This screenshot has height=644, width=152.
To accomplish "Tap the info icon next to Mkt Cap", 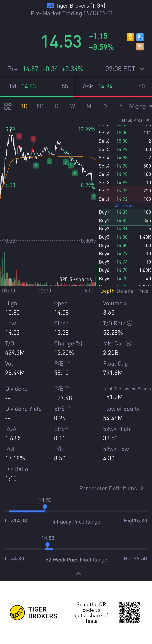I will [x=128, y=343].
